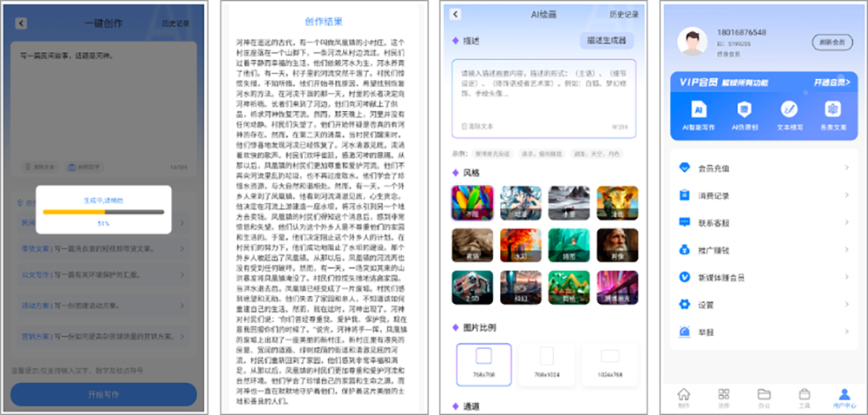
Task: Open 各类文案 icon in VIP panel
Action: coord(832,115)
